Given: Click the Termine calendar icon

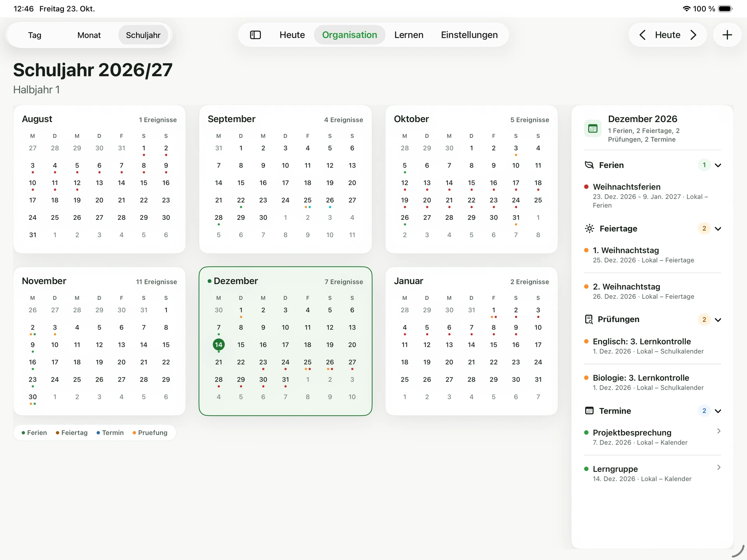Looking at the screenshot, I should click(x=589, y=411).
